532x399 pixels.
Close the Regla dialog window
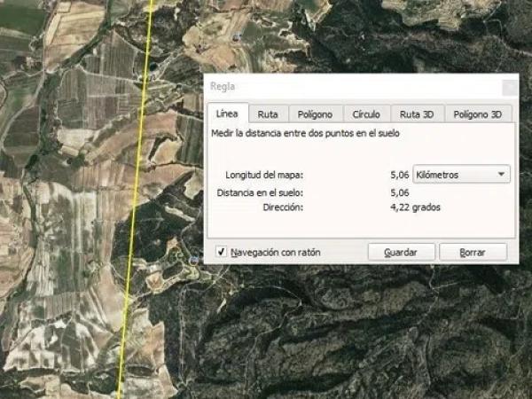(x=509, y=87)
